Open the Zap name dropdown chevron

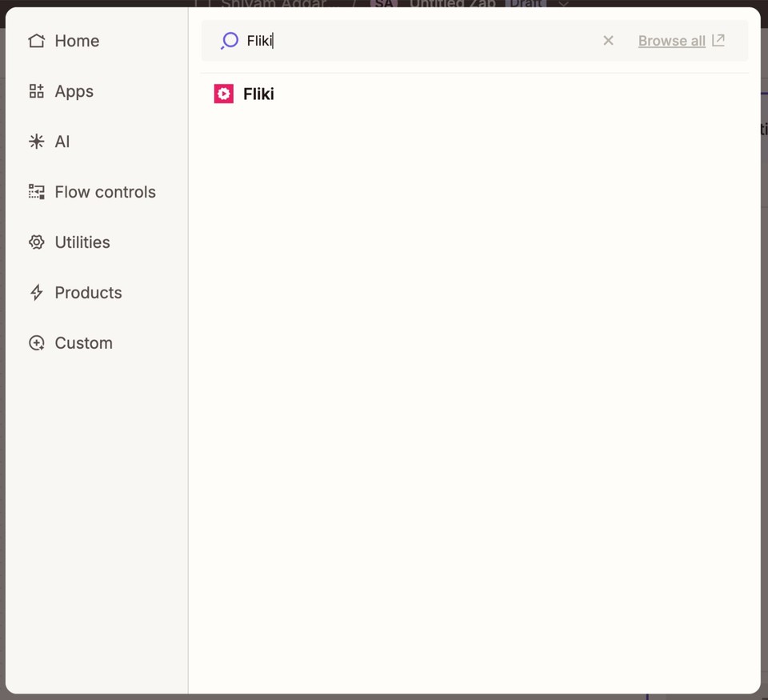564,3
